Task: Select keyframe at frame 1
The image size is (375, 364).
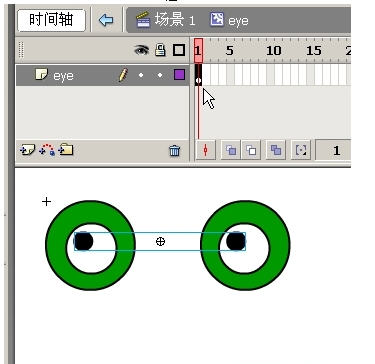Action: pyautogui.click(x=198, y=75)
